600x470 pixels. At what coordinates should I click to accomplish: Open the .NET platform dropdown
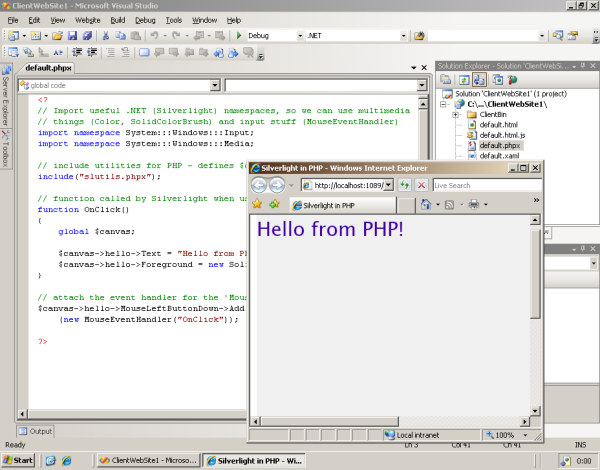click(403, 36)
